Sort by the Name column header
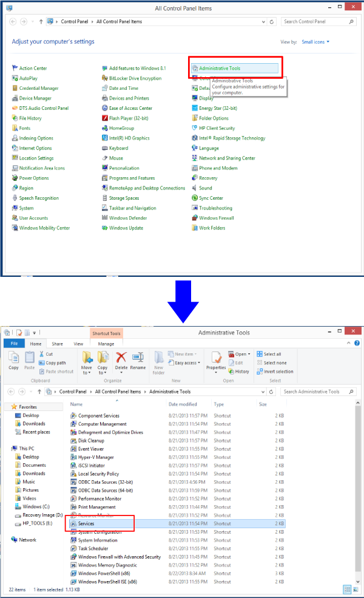The width and height of the screenshot is (364, 598). pos(76,404)
